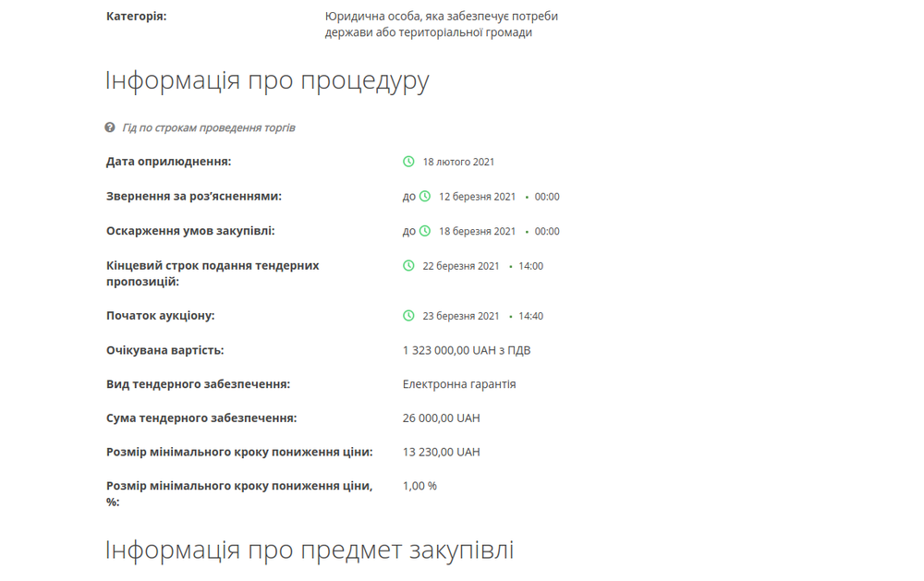924x581 pixels.
Task: Select the 'Кінцевий строк подання тендерних пропозицій' label
Action: [213, 273]
